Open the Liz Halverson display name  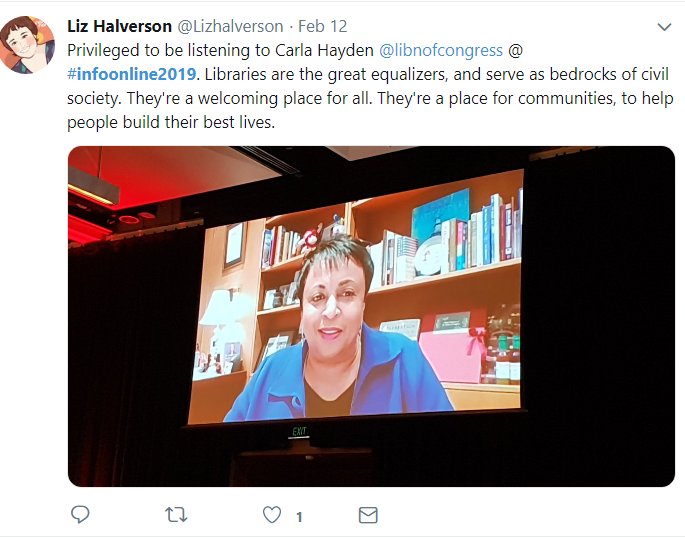click(119, 26)
